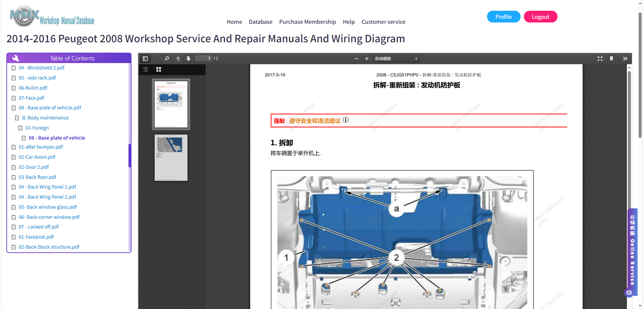This screenshot has width=644, height=309.
Task: Zoom out with the minus icon
Action: click(x=356, y=59)
